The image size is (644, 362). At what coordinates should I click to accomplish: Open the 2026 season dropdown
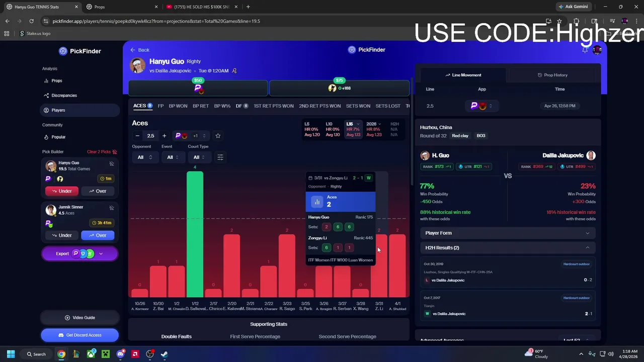pos(374,129)
